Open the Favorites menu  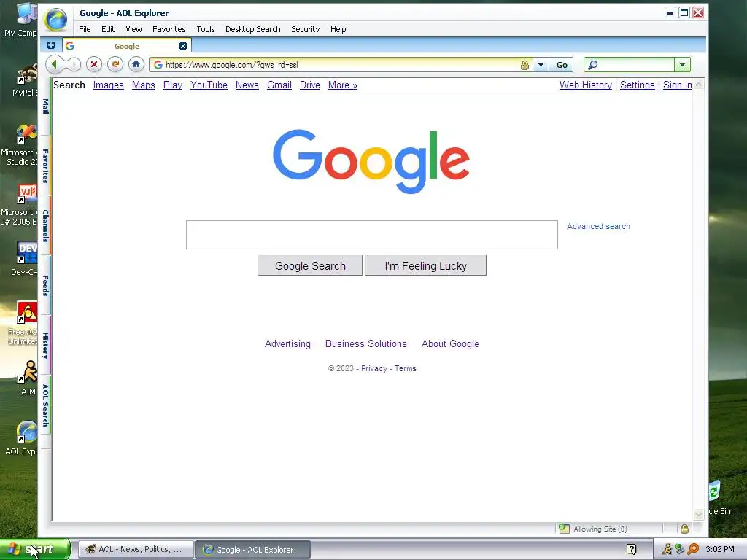[169, 29]
